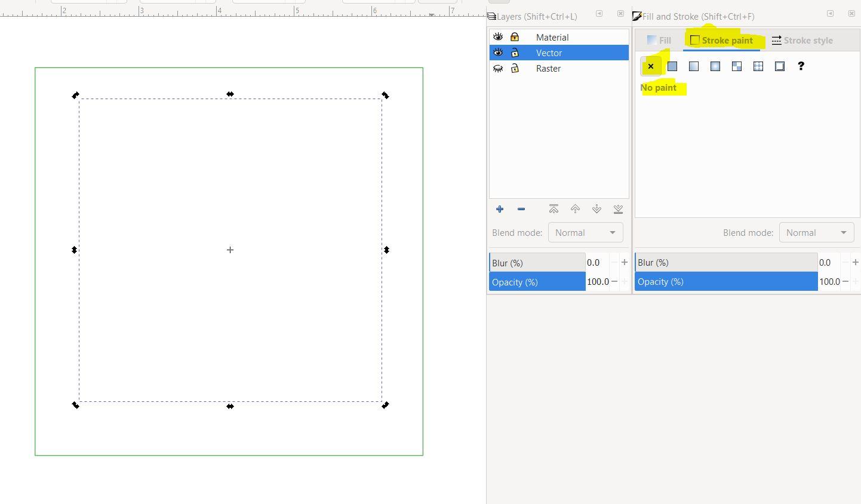Switch to the Stroke style tab
Screen dimensions: 861x504
click(x=802, y=40)
